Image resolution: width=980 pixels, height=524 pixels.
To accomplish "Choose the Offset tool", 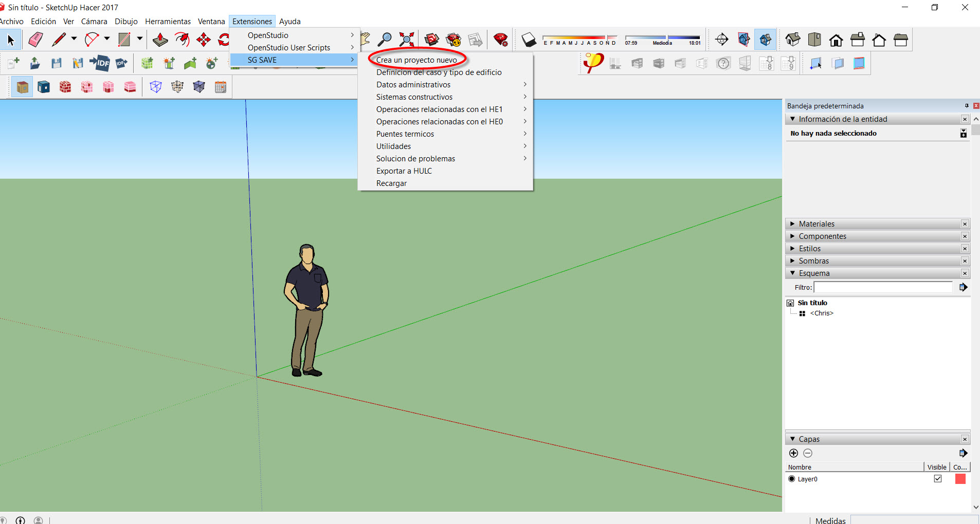I will [182, 40].
